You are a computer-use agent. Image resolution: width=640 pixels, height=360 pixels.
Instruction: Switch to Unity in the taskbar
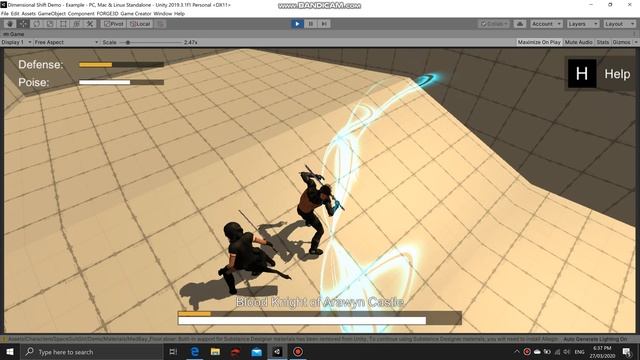click(277, 351)
